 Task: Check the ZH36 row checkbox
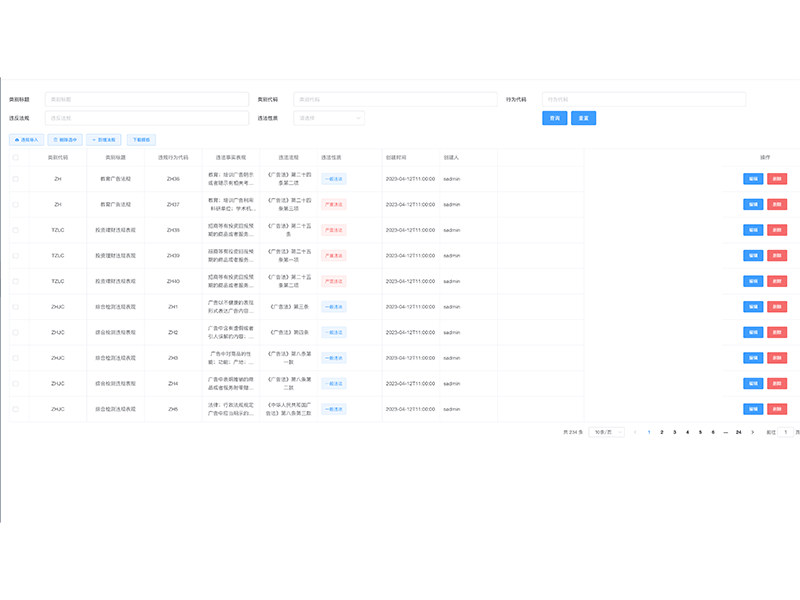[x=15, y=178]
